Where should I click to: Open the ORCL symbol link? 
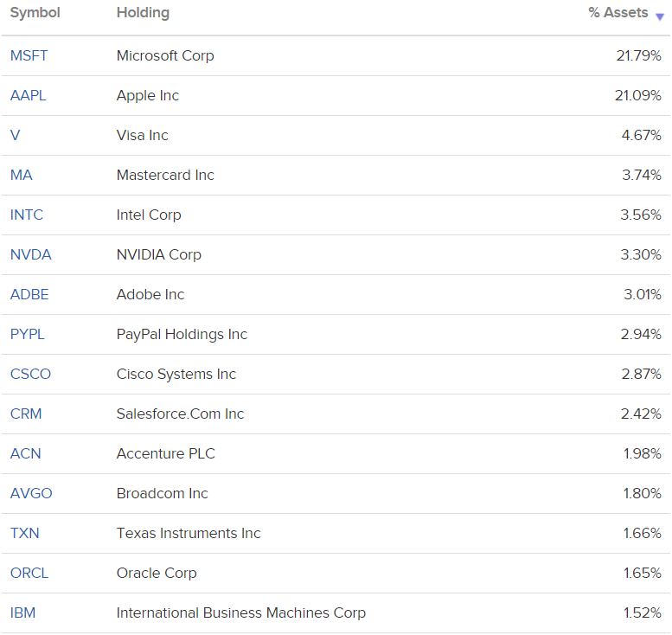point(29,574)
